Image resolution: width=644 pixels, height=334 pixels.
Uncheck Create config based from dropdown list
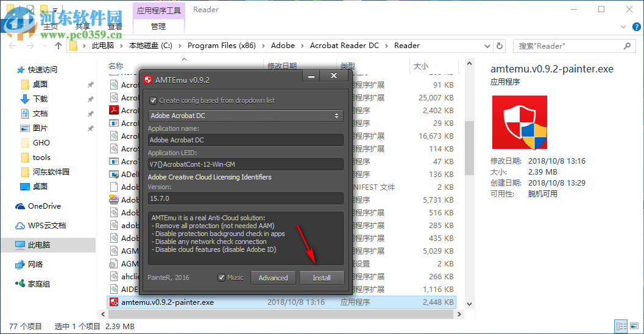point(153,100)
